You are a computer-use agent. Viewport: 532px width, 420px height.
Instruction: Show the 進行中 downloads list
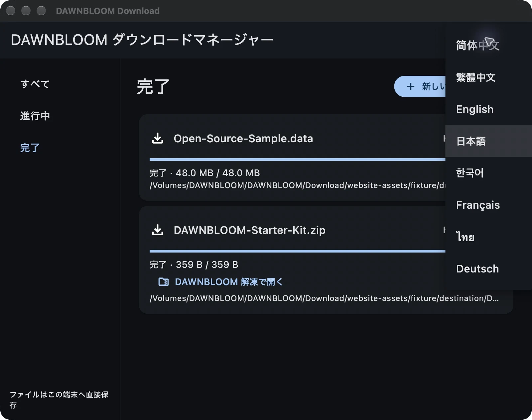click(35, 116)
